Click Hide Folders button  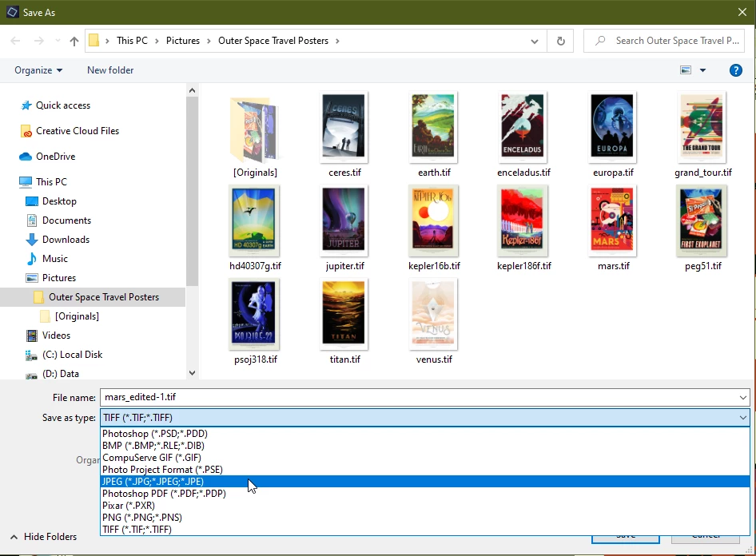click(43, 537)
